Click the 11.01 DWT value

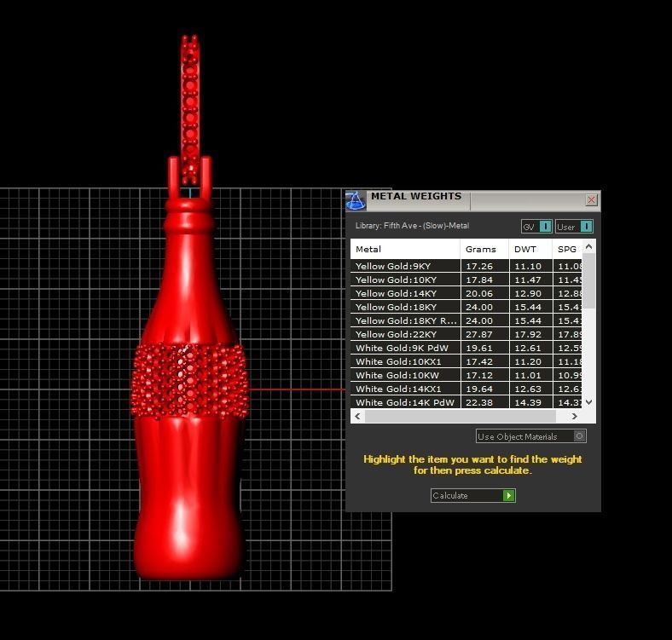(528, 375)
